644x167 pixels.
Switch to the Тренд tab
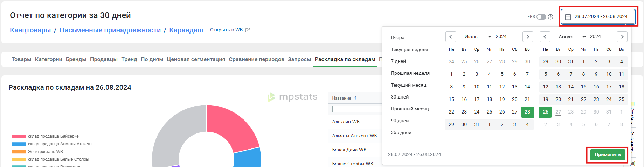(x=129, y=59)
